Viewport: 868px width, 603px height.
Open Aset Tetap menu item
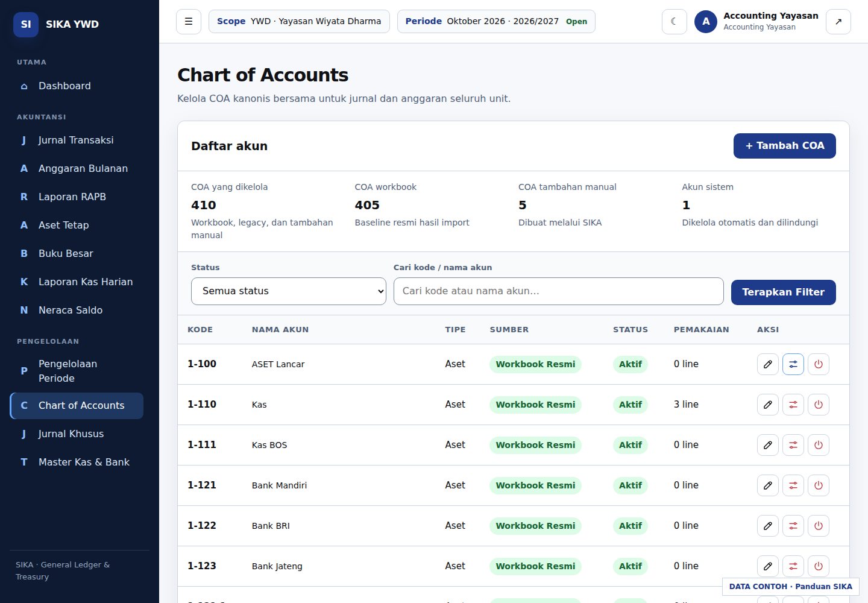pos(77,226)
